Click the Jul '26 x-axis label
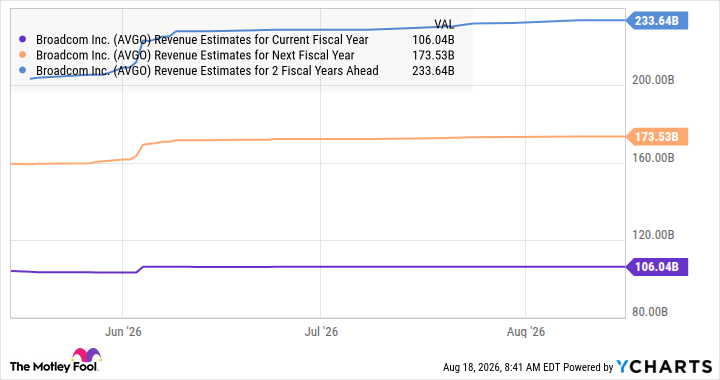This screenshot has width=720, height=380. (x=321, y=332)
